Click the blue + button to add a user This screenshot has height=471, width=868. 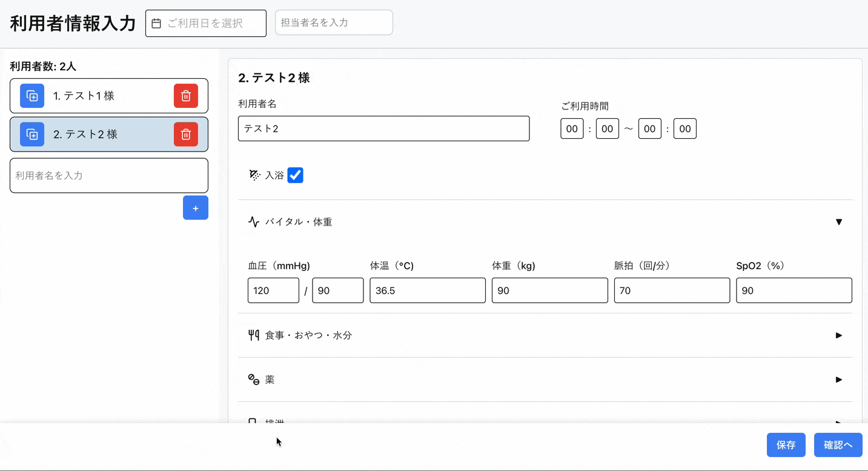coord(195,207)
